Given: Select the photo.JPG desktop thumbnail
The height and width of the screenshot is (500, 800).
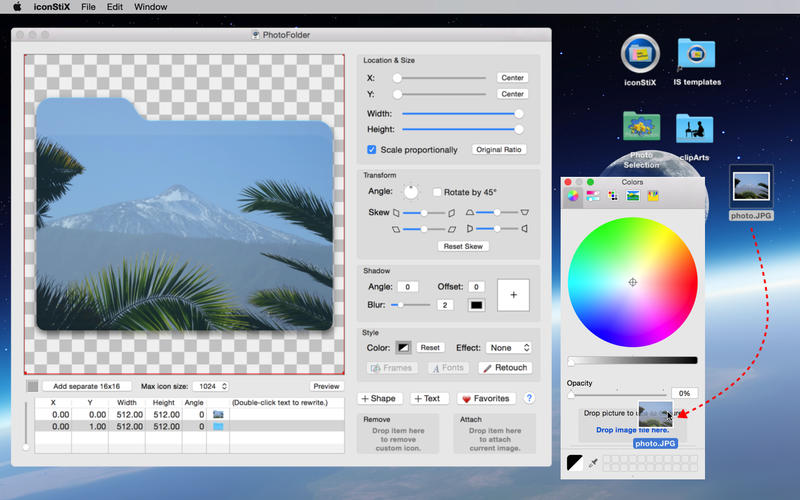Looking at the screenshot, I should pos(750,187).
